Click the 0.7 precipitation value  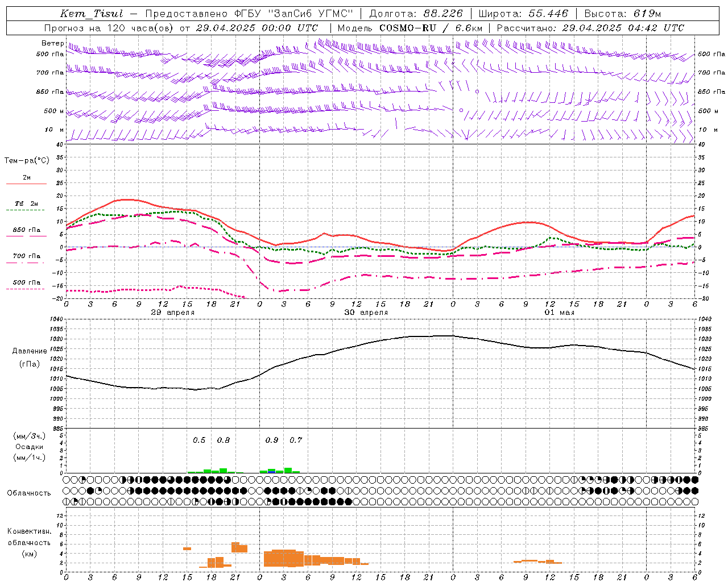pyautogui.click(x=296, y=440)
